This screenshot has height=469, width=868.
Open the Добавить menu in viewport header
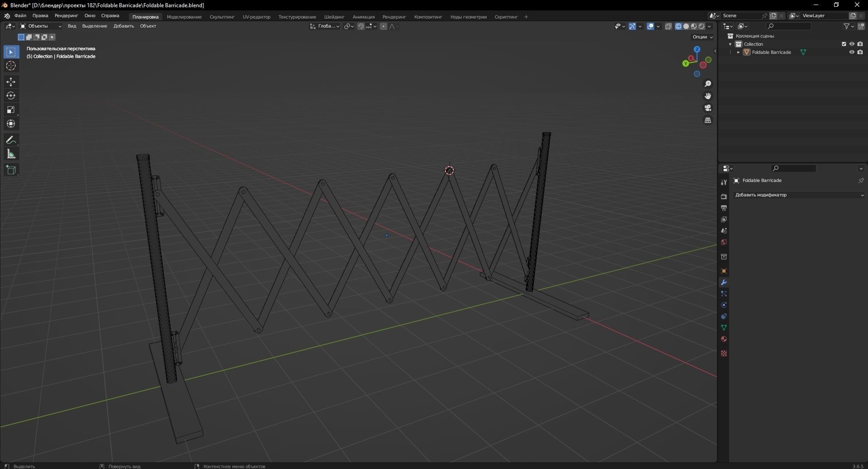tap(123, 26)
